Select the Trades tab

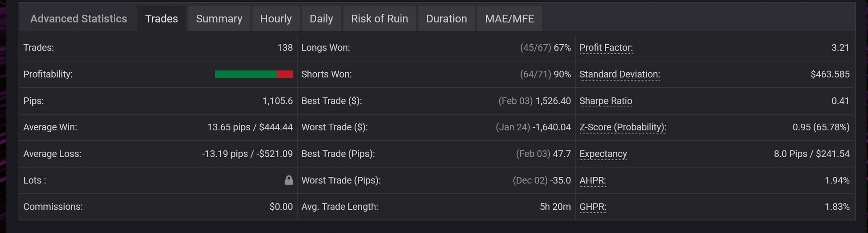[x=161, y=19]
